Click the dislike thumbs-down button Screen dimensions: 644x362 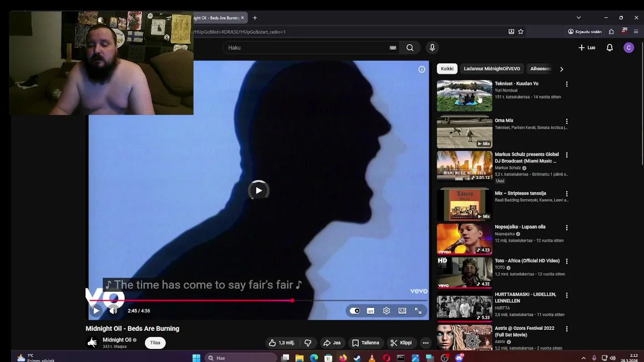(308, 343)
